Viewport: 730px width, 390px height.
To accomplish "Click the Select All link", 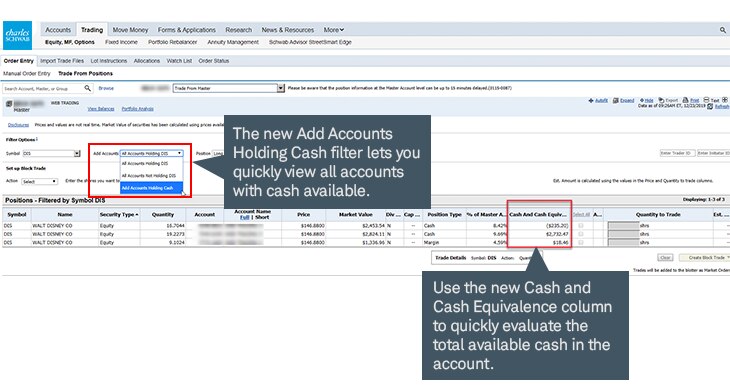I will coord(581,215).
